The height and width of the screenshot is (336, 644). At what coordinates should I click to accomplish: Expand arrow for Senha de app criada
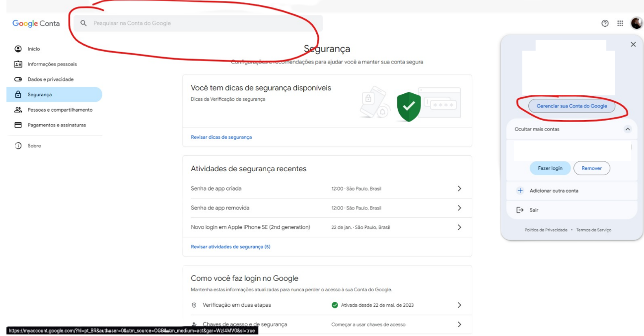tap(459, 189)
